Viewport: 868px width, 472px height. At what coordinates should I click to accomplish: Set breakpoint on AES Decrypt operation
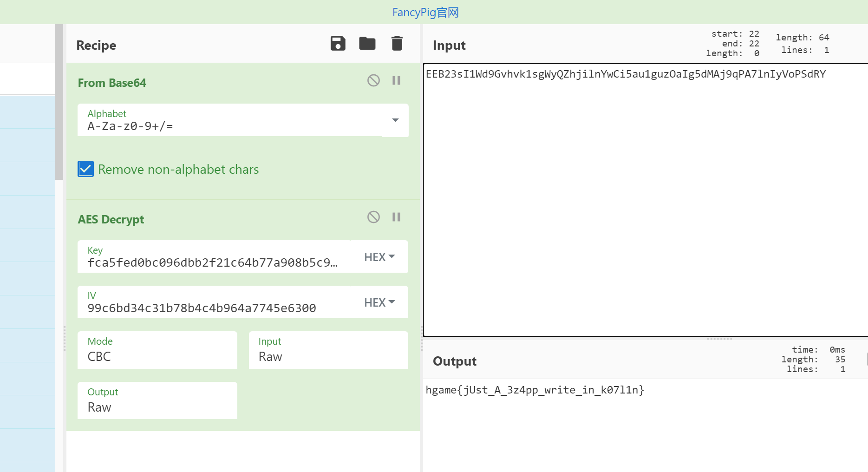[x=396, y=217]
